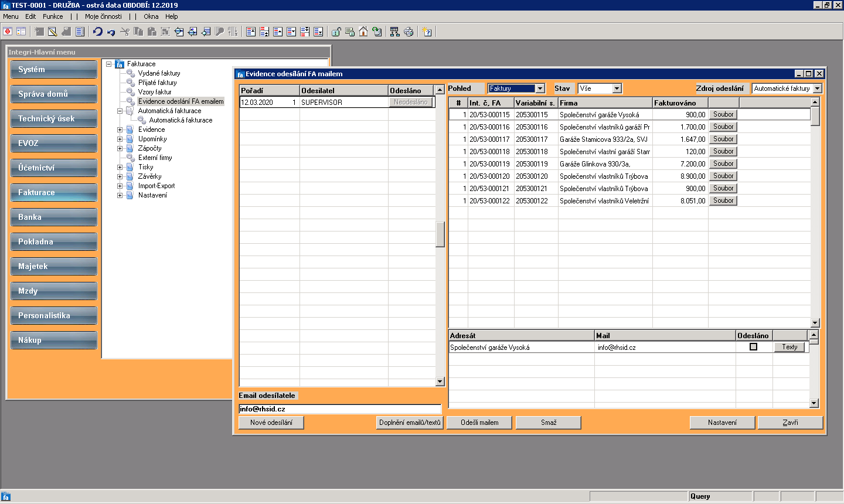Select the Přijaté faktury tree item
This screenshot has height=504, width=844.
157,83
